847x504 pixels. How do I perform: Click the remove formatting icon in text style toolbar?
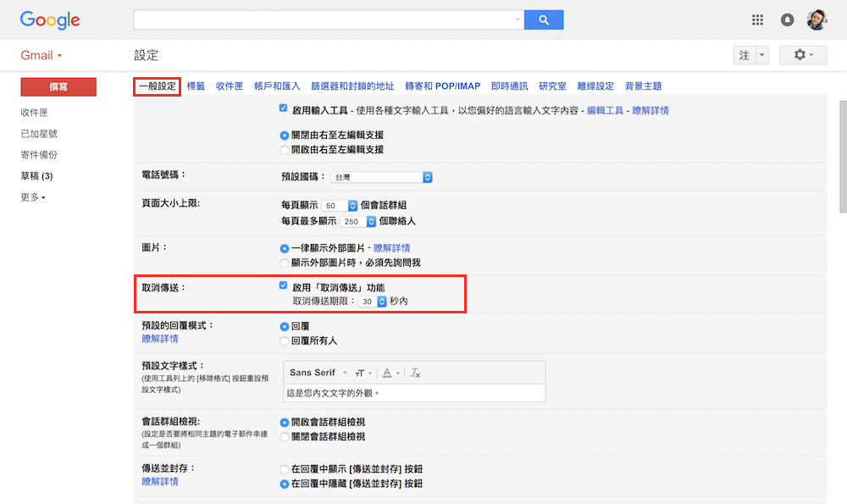pos(415,373)
